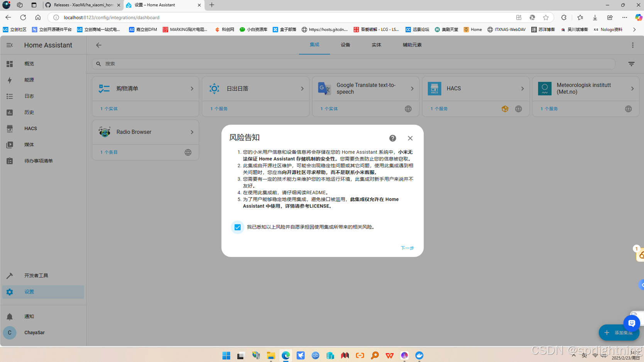The image size is (644, 362).
Task: Open File Explorer from the taskbar
Action: 271,355
